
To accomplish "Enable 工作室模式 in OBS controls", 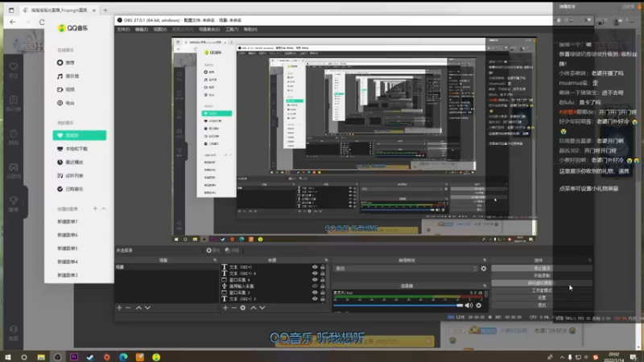I will pyautogui.click(x=542, y=290).
